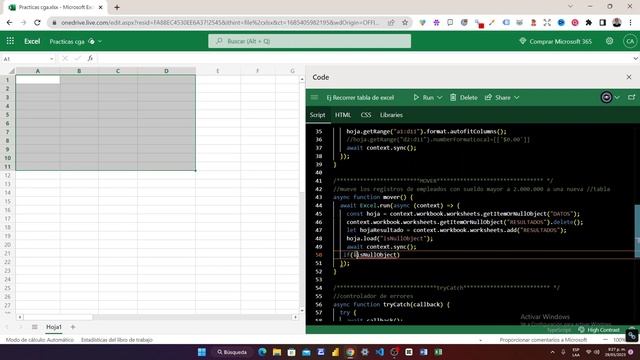This screenshot has width=640, height=360.
Task: Open the all sheets list icon
Action: point(35,327)
